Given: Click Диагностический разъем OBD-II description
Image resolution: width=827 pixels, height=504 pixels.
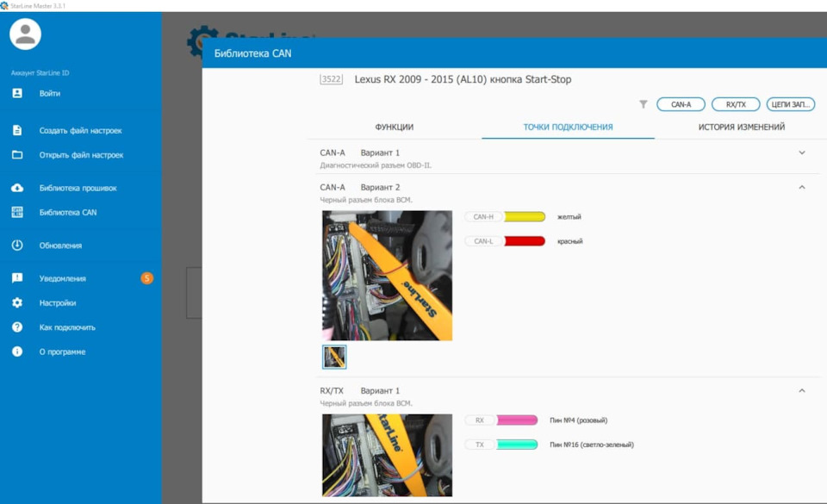Looking at the screenshot, I should [376, 165].
